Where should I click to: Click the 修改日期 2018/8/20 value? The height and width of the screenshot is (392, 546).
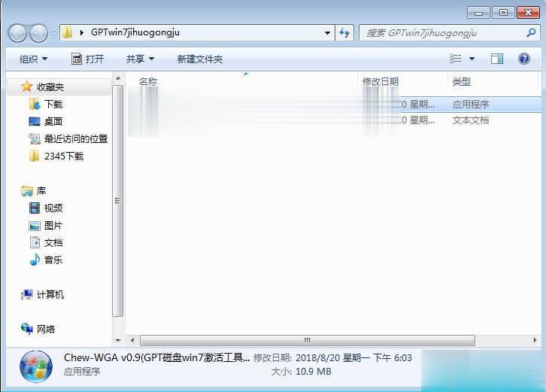(353, 358)
